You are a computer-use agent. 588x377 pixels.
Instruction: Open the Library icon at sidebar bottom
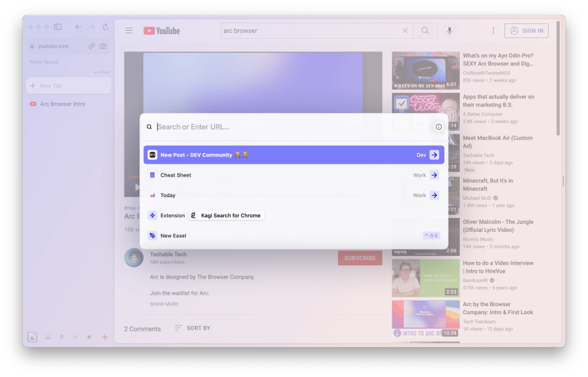coord(32,337)
